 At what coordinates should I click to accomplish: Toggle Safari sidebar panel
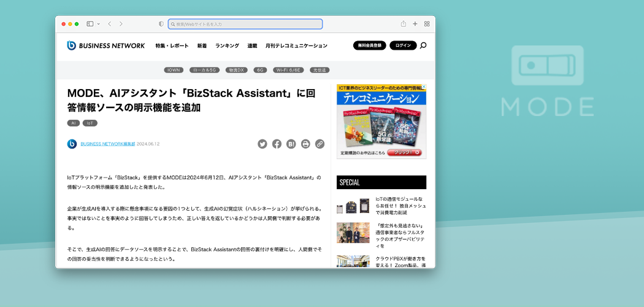click(90, 24)
